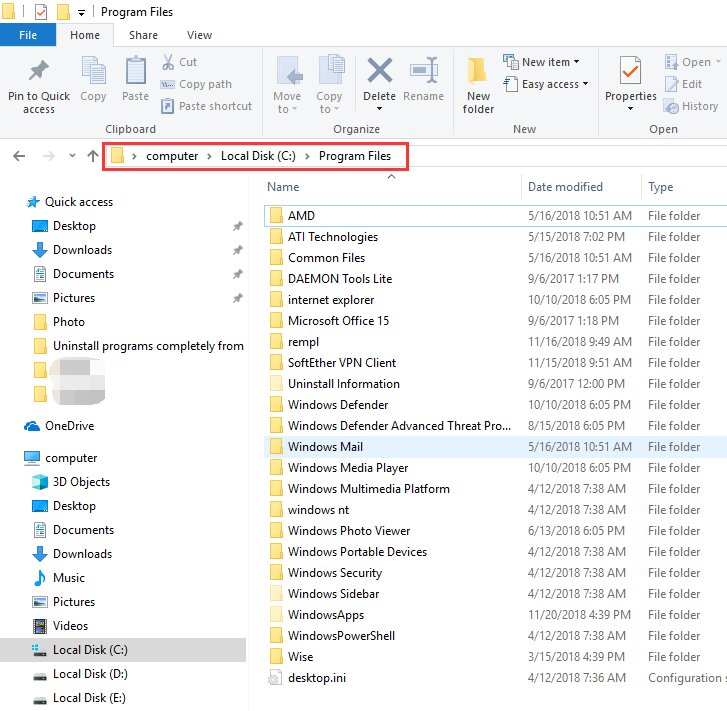Viewport: 727px width, 711px height.
Task: Switch to the Share ribbon tab
Action: point(143,35)
